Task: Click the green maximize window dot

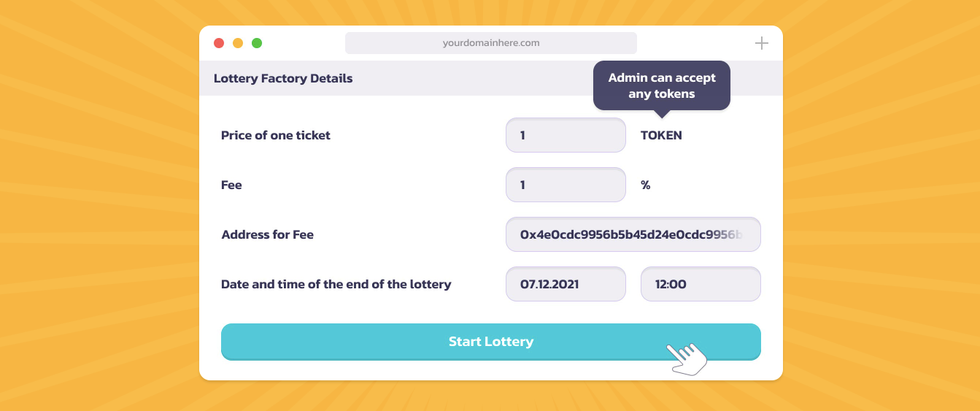Action: (257, 43)
